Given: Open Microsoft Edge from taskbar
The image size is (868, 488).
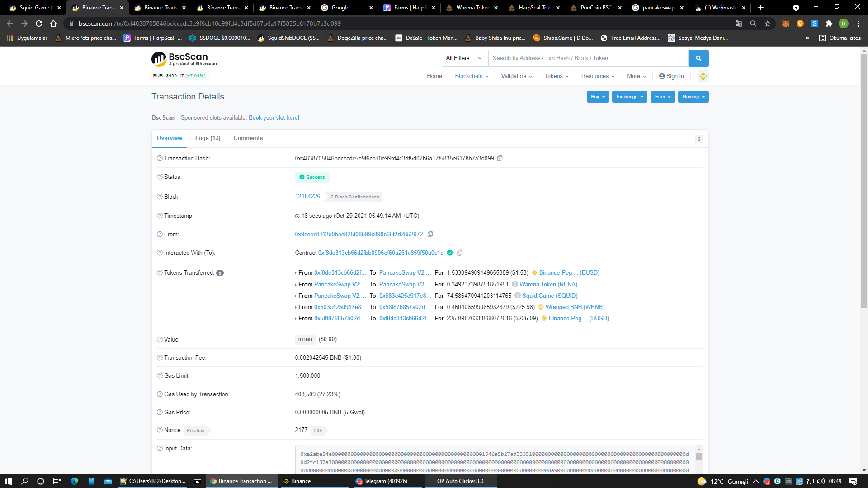Looking at the screenshot, I should (75, 481).
